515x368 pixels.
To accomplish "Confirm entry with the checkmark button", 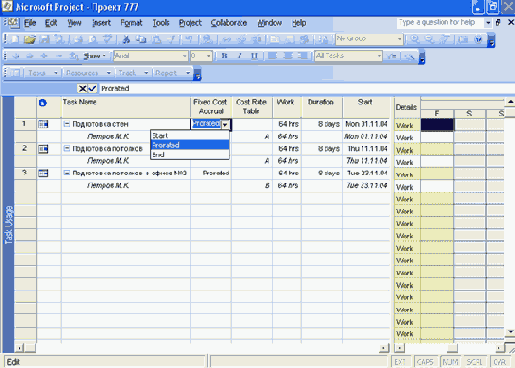I will coord(92,88).
